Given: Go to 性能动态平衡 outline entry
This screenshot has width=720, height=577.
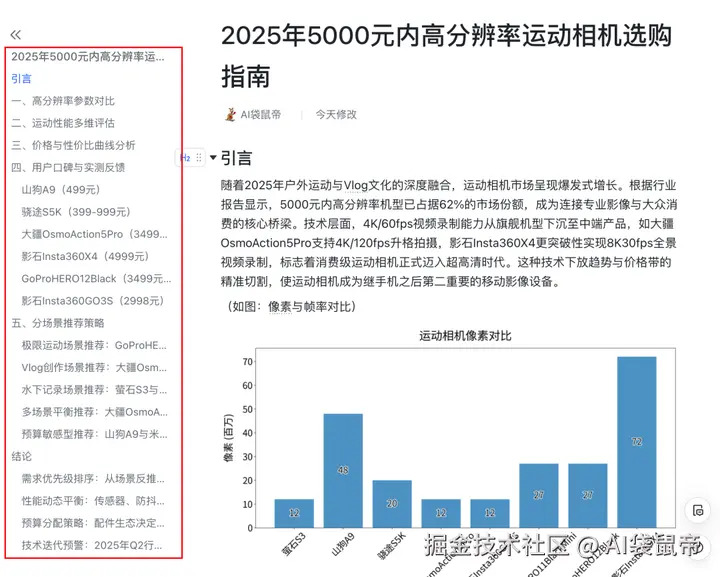Looking at the screenshot, I should coord(93,501).
